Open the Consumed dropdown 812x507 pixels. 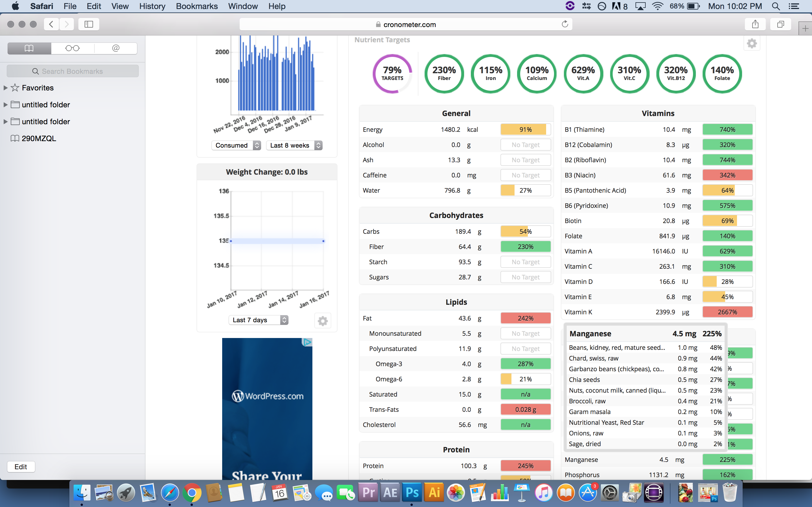point(236,145)
